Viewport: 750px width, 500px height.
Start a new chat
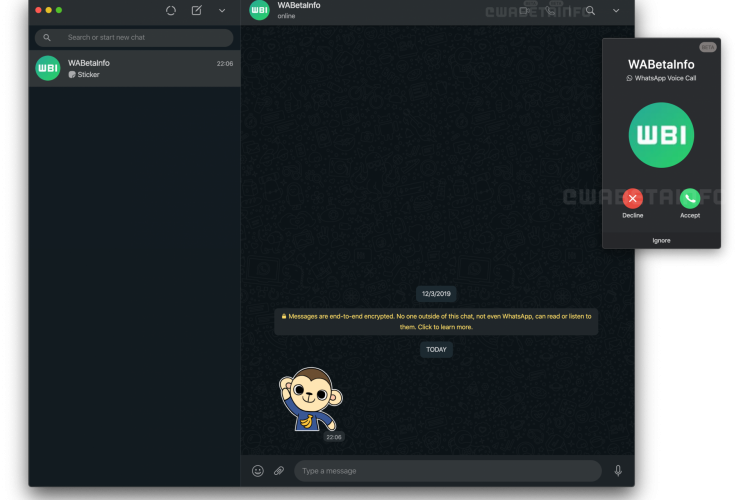197,11
